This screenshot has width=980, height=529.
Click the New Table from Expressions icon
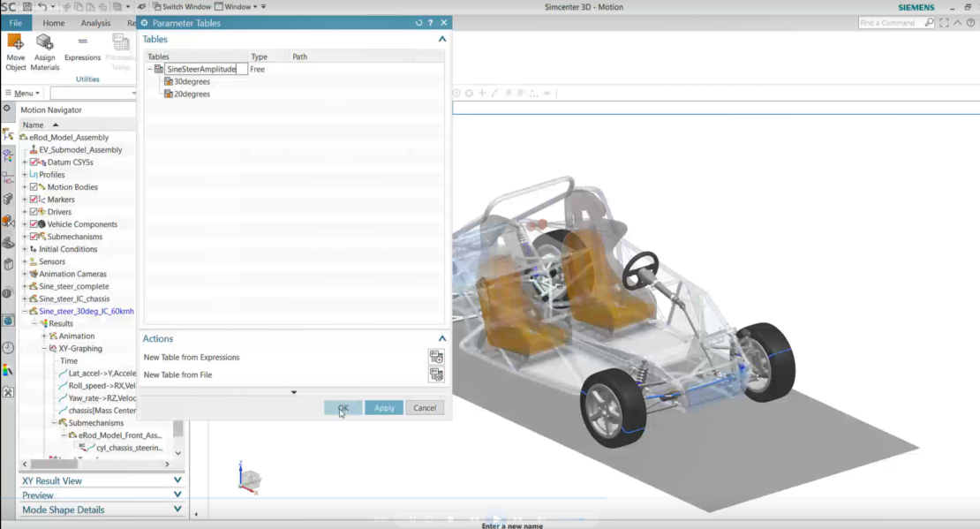click(x=436, y=357)
